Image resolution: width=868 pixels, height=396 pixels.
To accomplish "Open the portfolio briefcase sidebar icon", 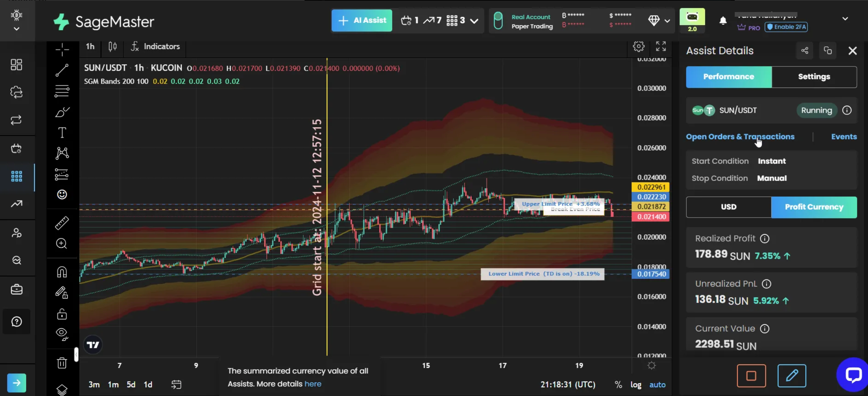I will pyautogui.click(x=16, y=289).
